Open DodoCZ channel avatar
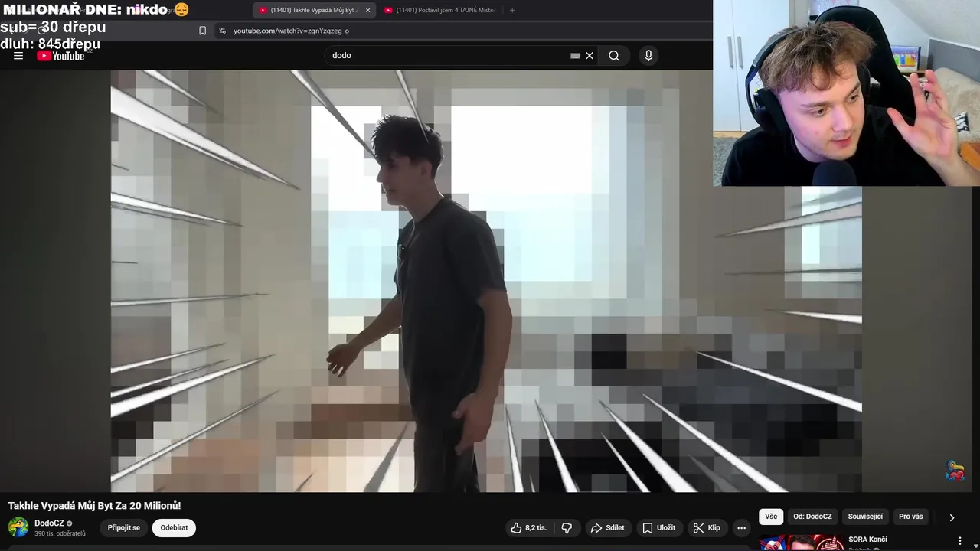The image size is (980, 551). coord(18,527)
